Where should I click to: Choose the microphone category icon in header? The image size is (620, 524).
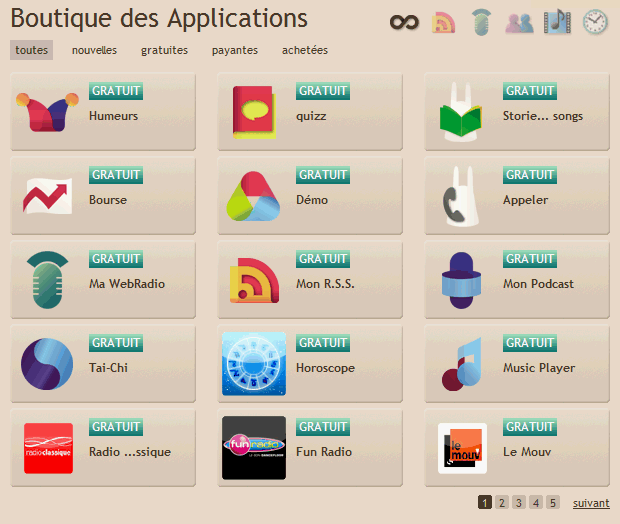pyautogui.click(x=481, y=22)
